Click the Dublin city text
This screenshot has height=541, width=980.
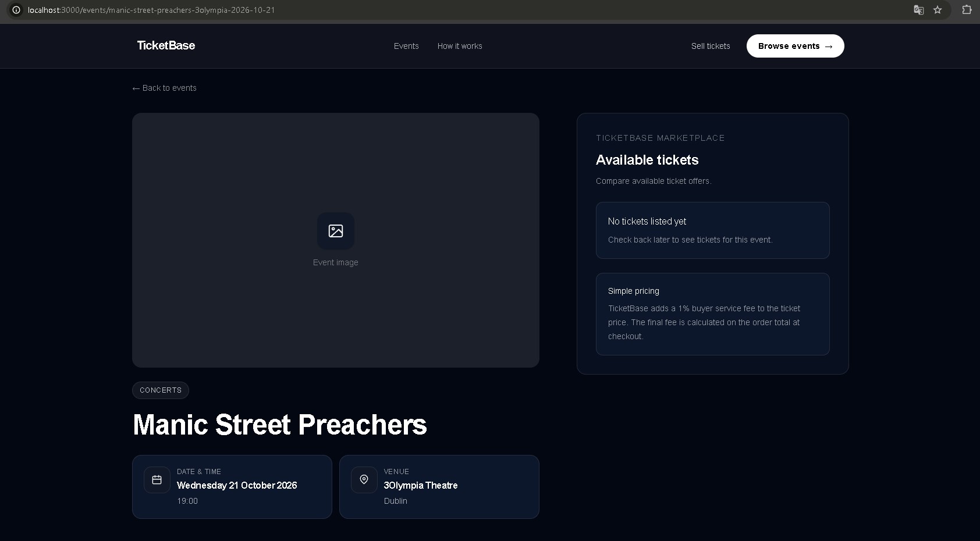396,501
